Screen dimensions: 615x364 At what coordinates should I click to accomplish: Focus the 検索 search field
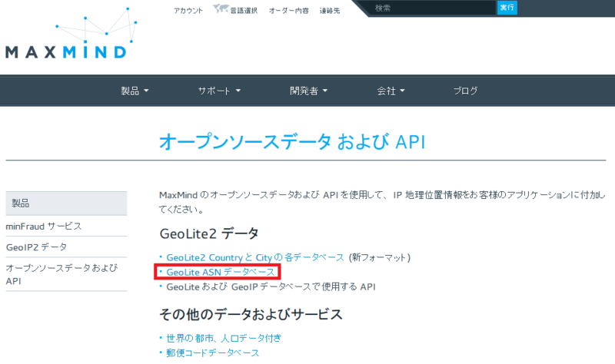point(431,8)
